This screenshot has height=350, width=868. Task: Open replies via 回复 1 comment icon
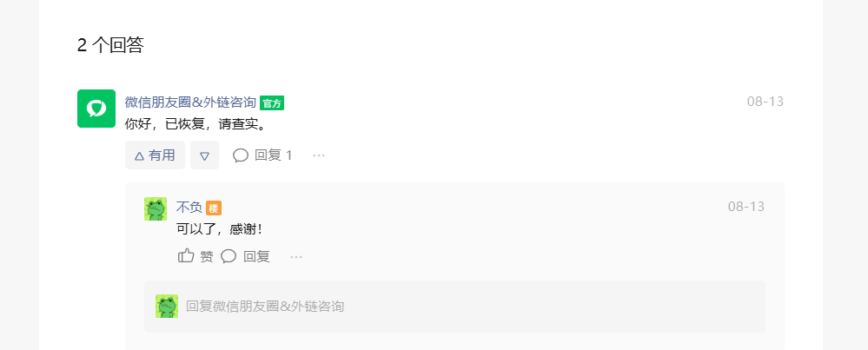[262, 155]
